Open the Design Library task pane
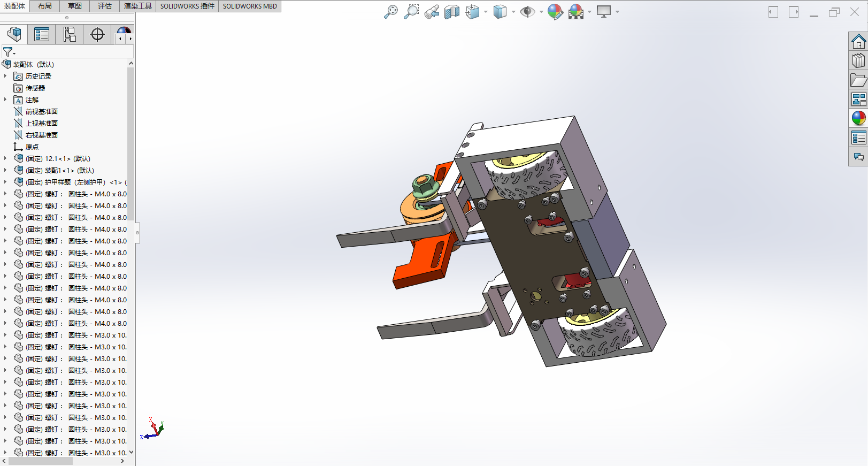 coord(858,60)
